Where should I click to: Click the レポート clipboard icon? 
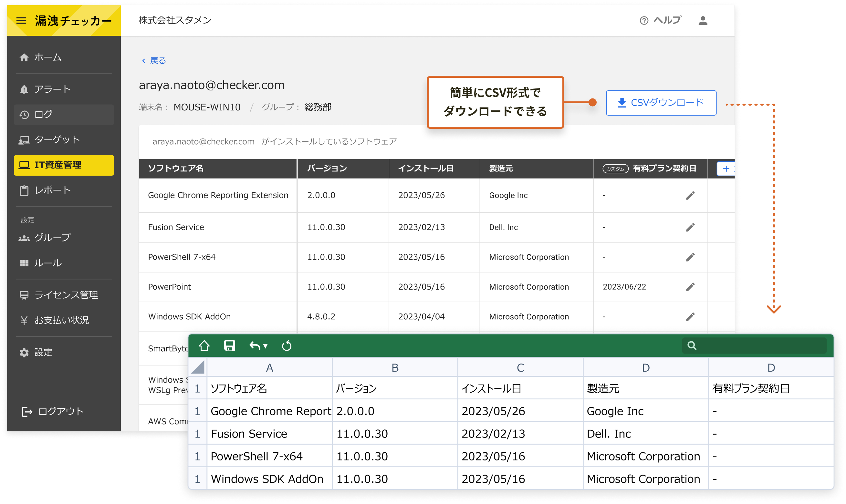pyautogui.click(x=24, y=190)
